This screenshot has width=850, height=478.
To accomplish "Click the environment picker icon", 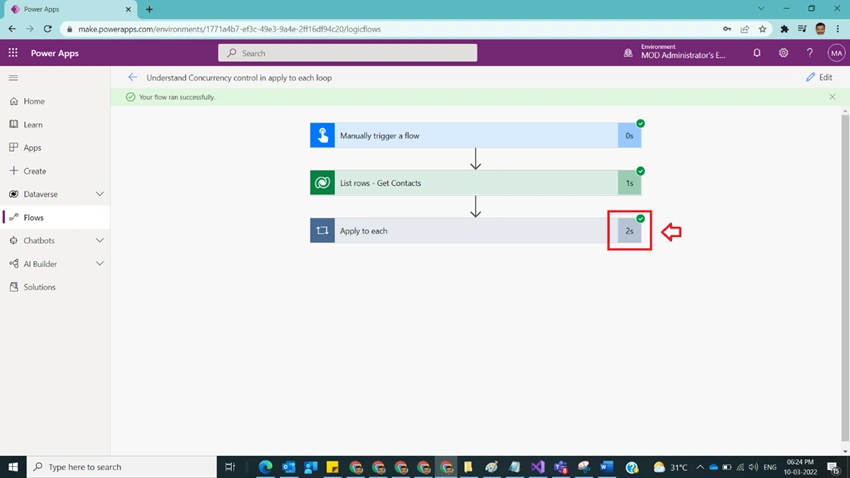I will (628, 53).
